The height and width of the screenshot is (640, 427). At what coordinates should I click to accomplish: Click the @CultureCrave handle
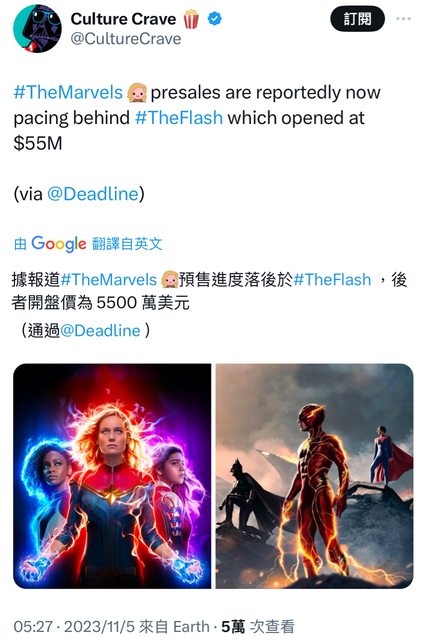(126, 39)
